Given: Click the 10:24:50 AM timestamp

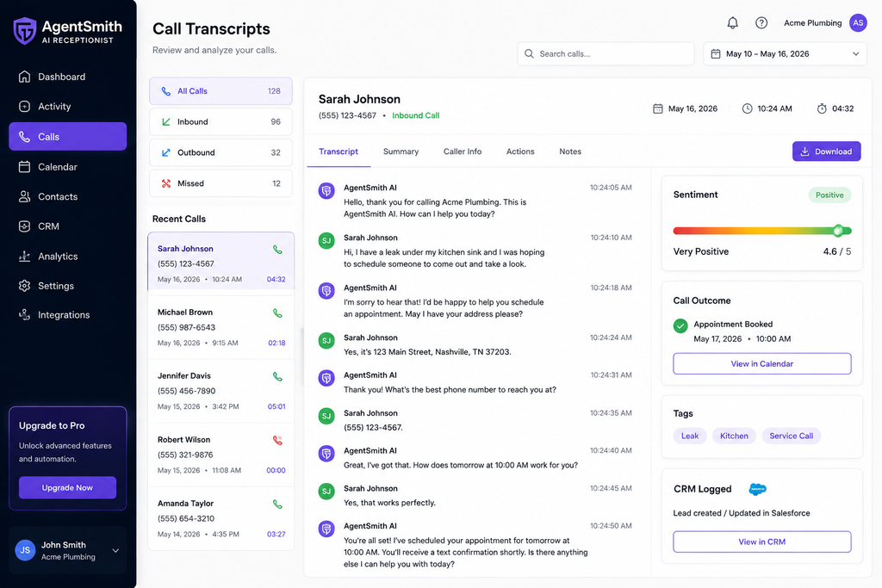Looking at the screenshot, I should tap(611, 526).
